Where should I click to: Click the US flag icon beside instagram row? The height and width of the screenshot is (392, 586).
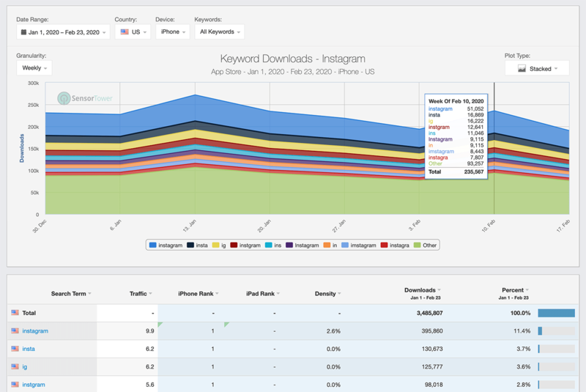15,331
